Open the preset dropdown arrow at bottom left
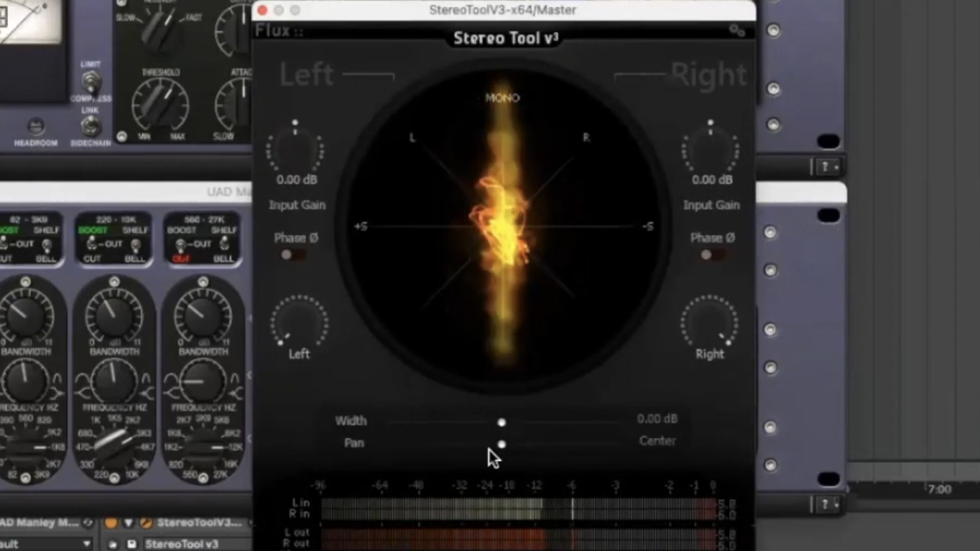The height and width of the screenshot is (551, 980). tap(87, 544)
